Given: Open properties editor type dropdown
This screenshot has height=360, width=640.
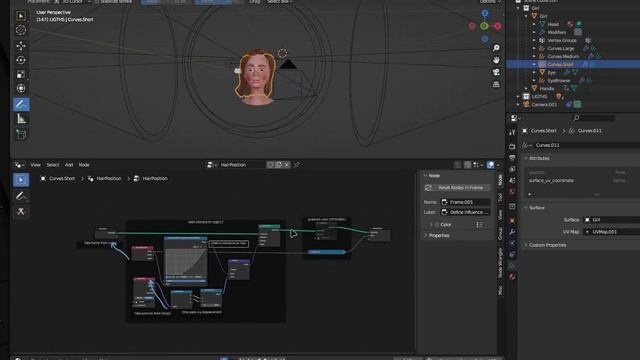Looking at the screenshot, I should [516, 118].
